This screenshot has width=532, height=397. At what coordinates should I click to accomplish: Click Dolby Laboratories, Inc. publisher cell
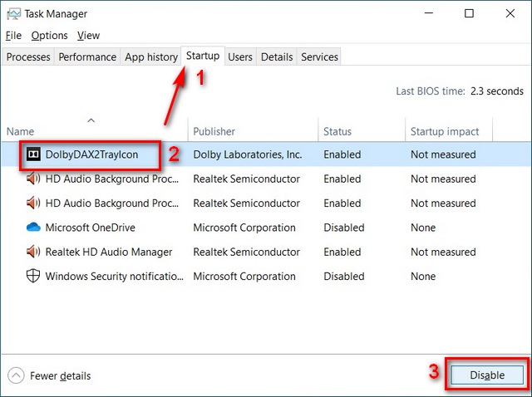tap(248, 154)
